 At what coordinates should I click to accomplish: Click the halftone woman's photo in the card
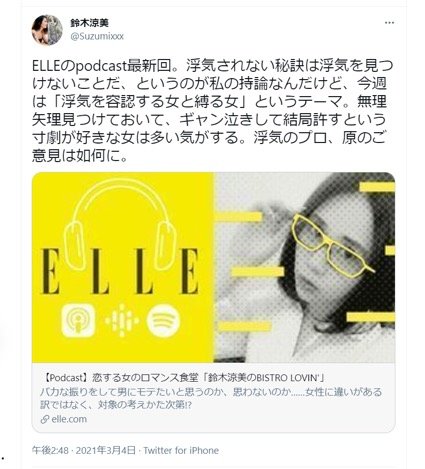coord(304,267)
